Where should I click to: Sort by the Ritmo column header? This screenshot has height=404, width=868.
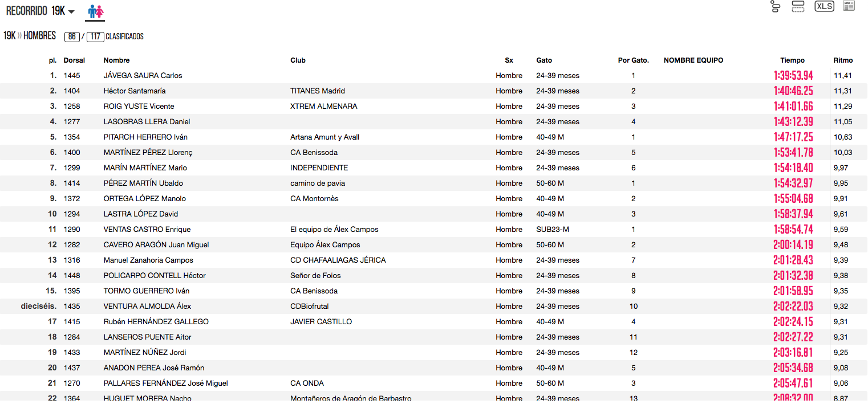(x=843, y=60)
